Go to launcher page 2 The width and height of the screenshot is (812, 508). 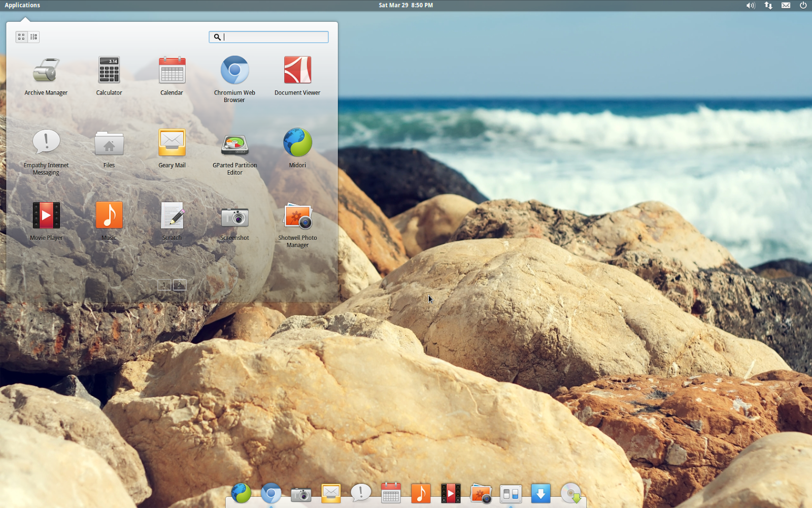(x=180, y=285)
